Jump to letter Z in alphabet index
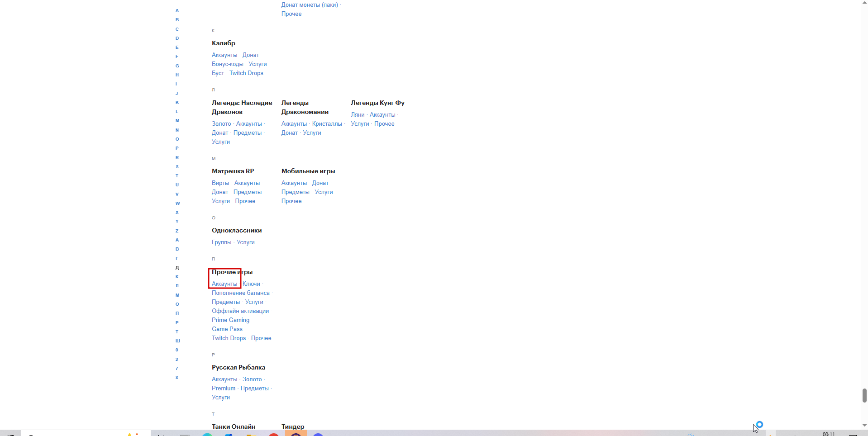Screen dimensions: 868x436 (177, 231)
